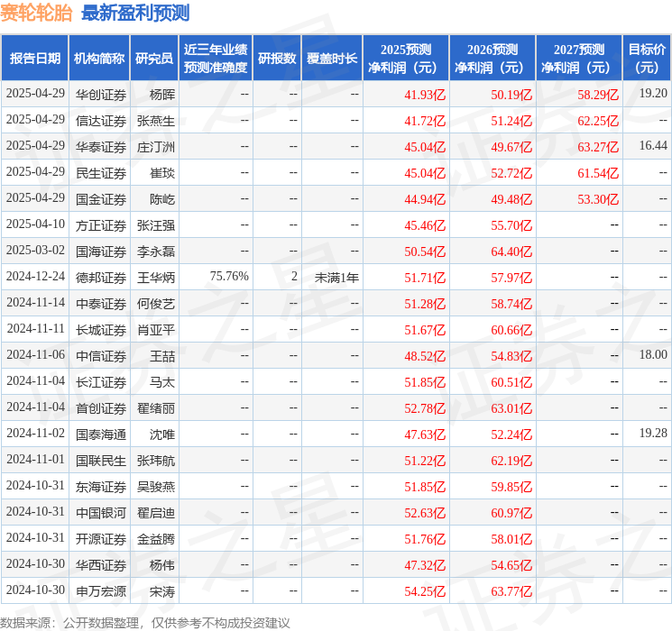Screen dimensions: 672x631
Task: Click analyst name 宋涛
Action: [162, 591]
